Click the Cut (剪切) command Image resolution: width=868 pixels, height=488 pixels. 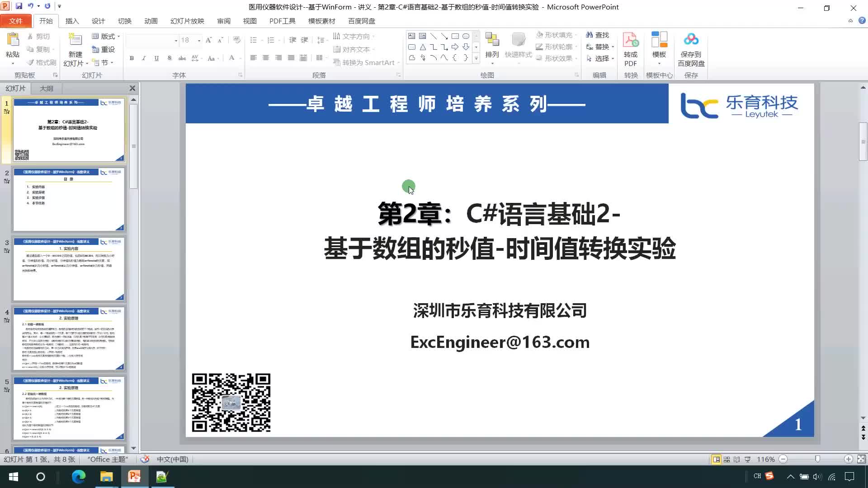pyautogui.click(x=38, y=36)
